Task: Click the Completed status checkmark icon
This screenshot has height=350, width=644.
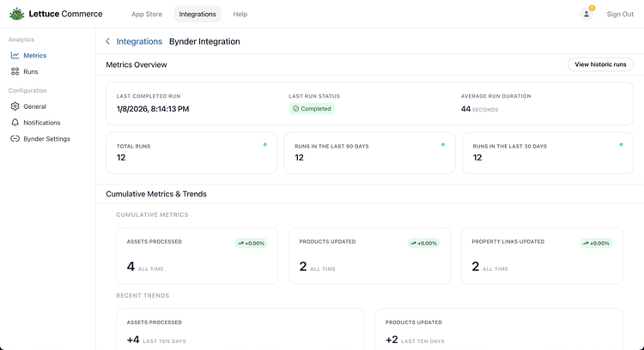Action: [x=295, y=109]
